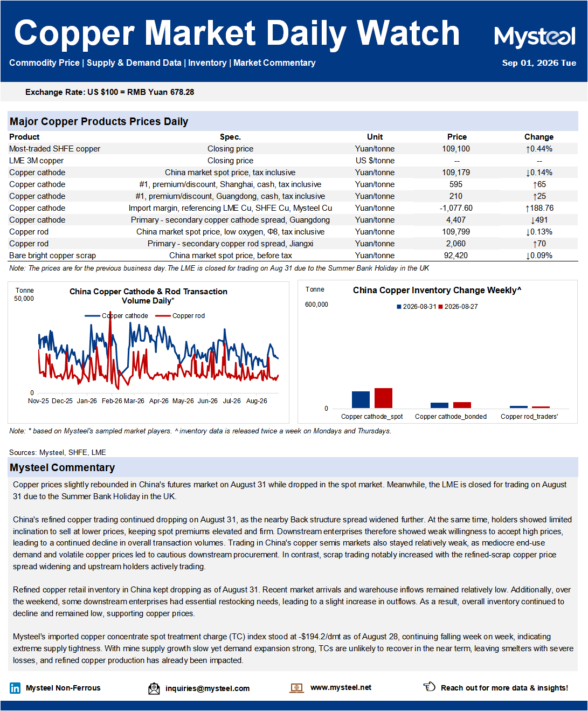Click the change value '↑188.76'
The height and width of the screenshot is (711, 588).
pyautogui.click(x=539, y=208)
